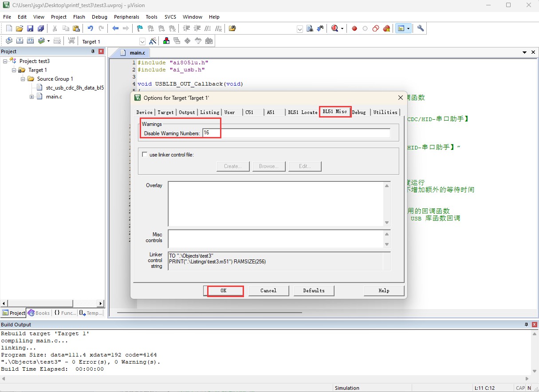
Task: Open the Target 1 selection dropdown
Action: pos(142,42)
